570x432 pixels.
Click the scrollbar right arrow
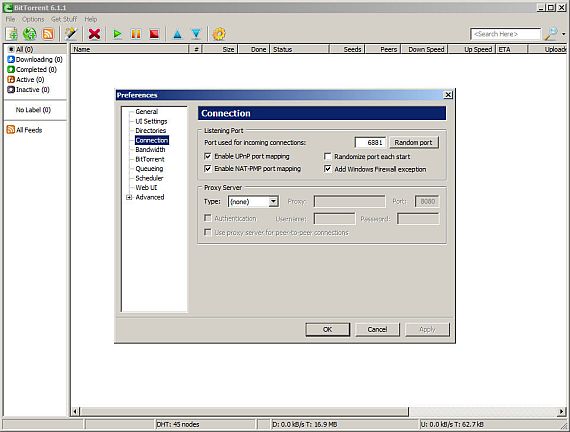point(562,412)
